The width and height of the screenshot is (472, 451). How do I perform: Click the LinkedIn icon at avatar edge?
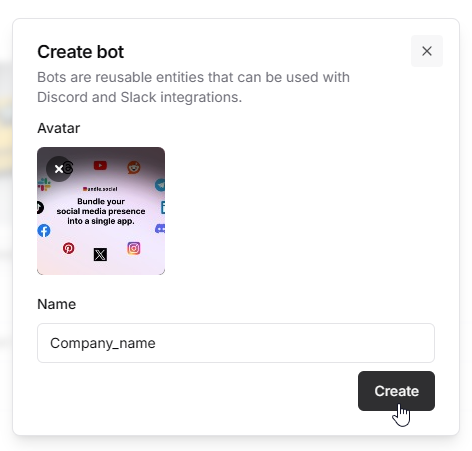163,207
